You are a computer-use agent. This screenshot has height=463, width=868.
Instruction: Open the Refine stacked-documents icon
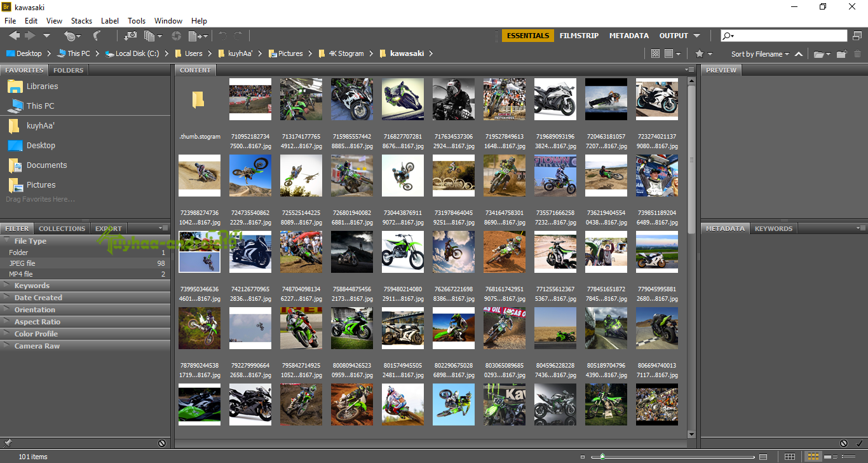click(x=148, y=36)
